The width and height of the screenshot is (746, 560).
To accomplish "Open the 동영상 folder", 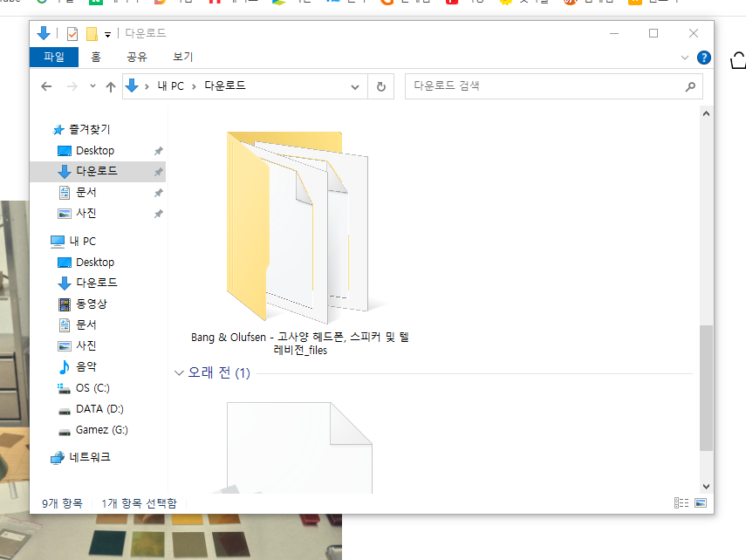I will tap(92, 304).
